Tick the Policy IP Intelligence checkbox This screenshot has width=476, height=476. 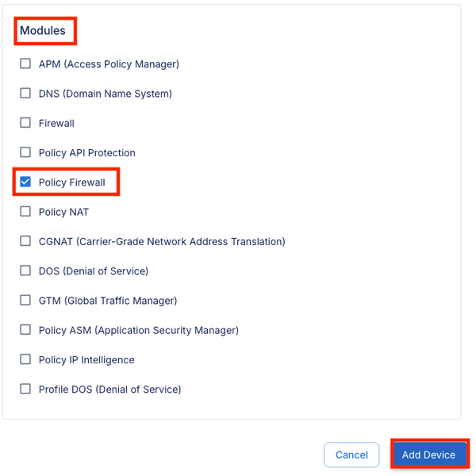[x=25, y=359]
